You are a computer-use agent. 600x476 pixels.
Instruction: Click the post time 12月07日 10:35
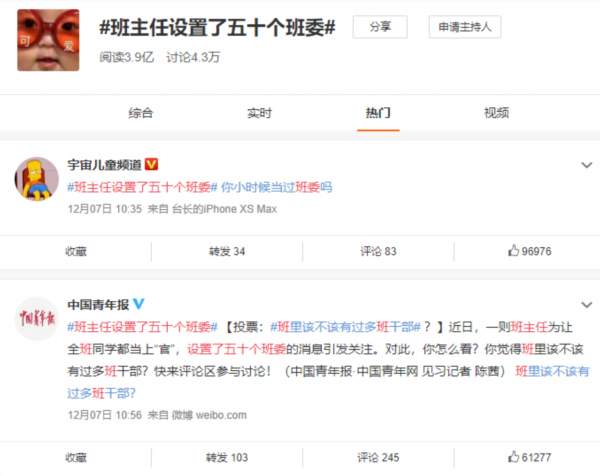click(x=105, y=209)
